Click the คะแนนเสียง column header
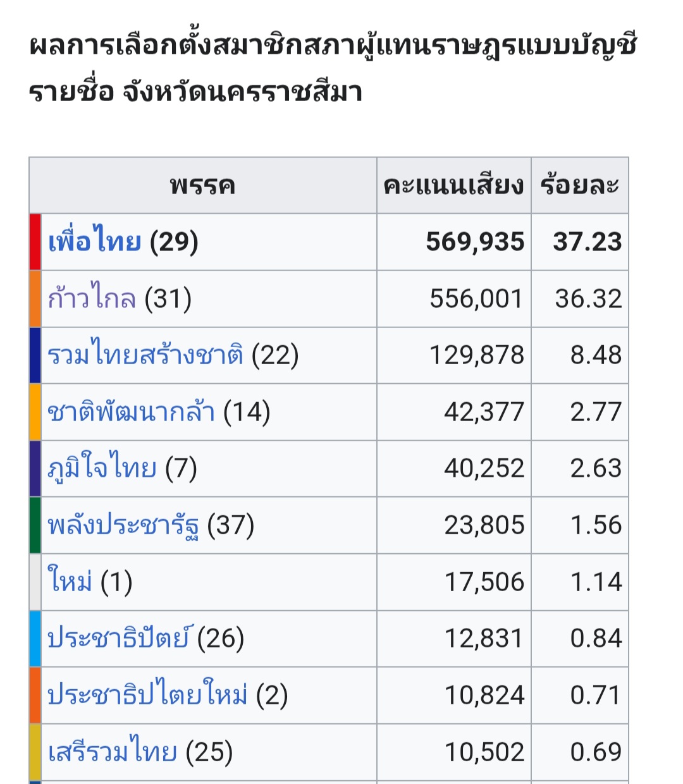 (453, 186)
